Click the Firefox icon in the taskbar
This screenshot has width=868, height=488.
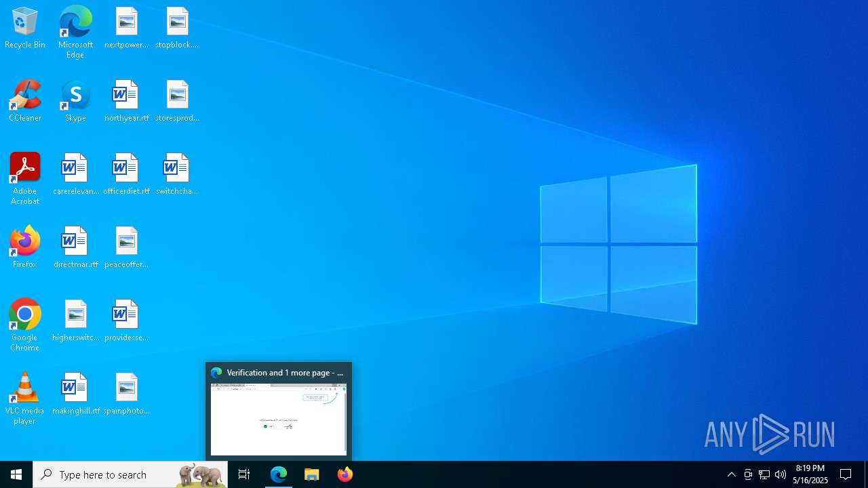tap(345, 474)
